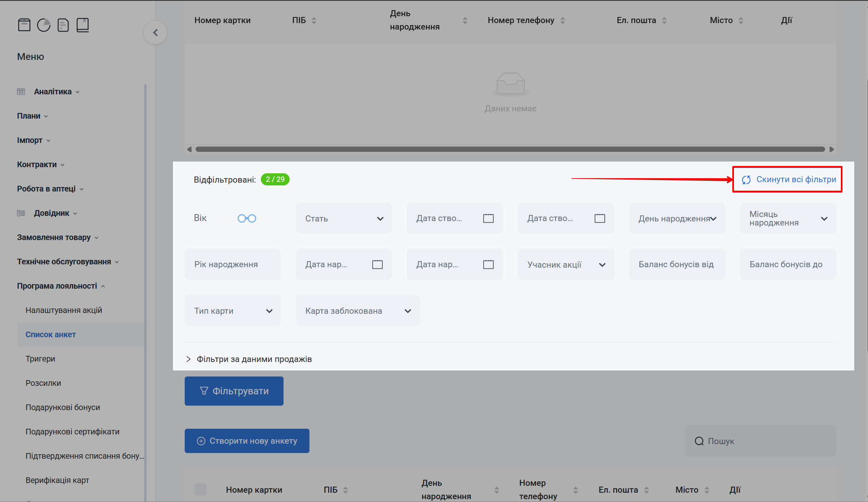Viewport: 868px width, 502px height.
Task: Click 'Створити нову анкету' button
Action: click(x=247, y=441)
